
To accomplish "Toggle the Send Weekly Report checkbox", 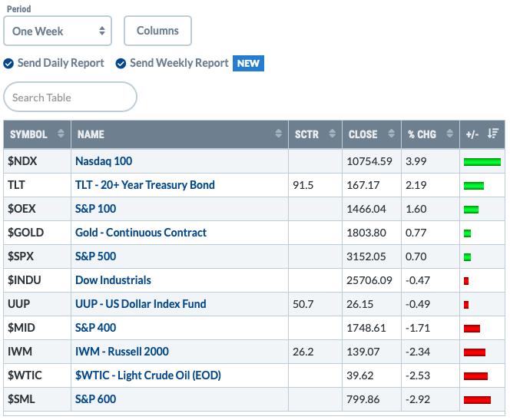I will pos(121,64).
